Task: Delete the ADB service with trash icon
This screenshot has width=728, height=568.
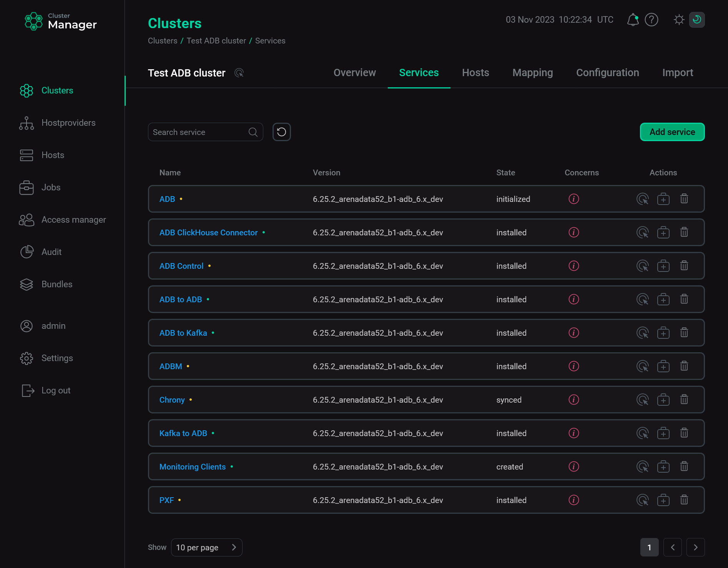Action: point(684,199)
